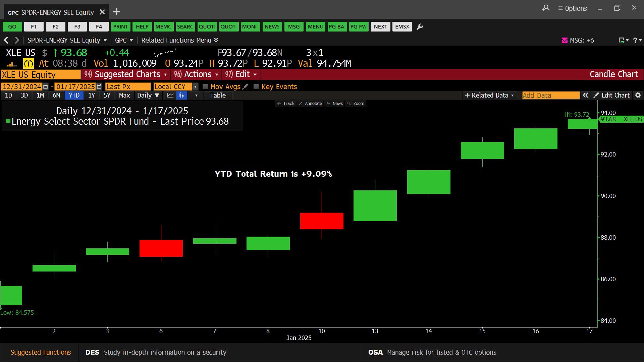This screenshot has width=644, height=362.
Task: Click the chart settings gear icon
Action: click(638, 96)
